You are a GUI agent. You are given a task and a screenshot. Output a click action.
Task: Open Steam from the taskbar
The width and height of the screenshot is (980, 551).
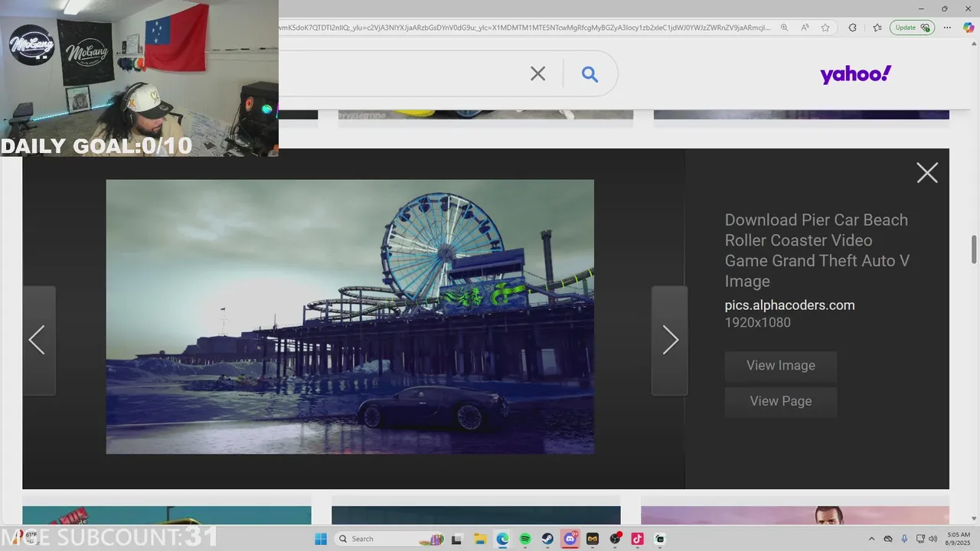[547, 539]
